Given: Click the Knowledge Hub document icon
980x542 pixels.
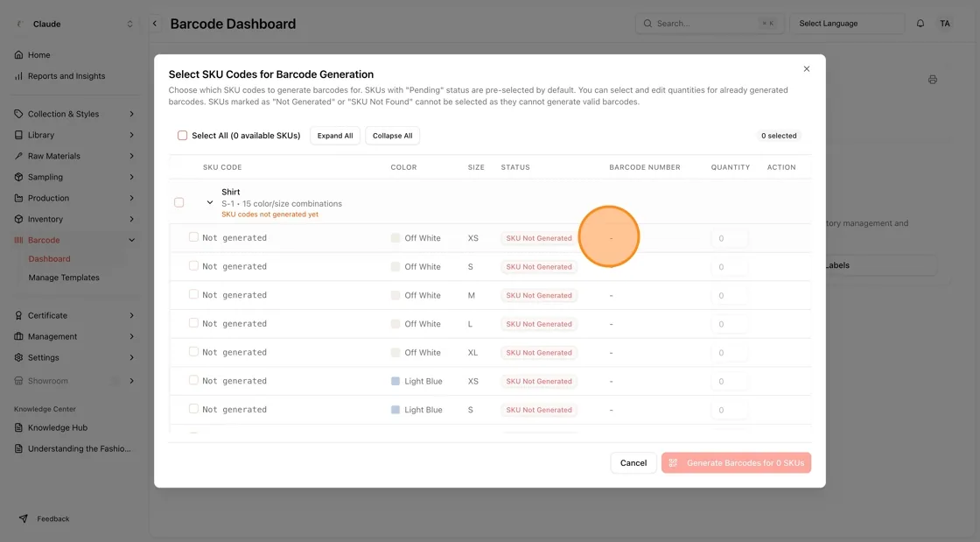Looking at the screenshot, I should [x=18, y=427].
